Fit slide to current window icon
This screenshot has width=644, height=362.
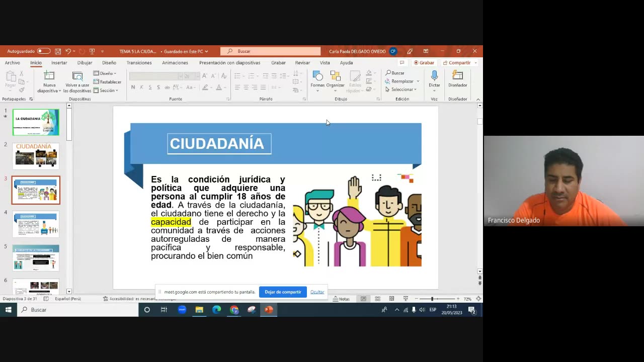pyautogui.click(x=478, y=299)
